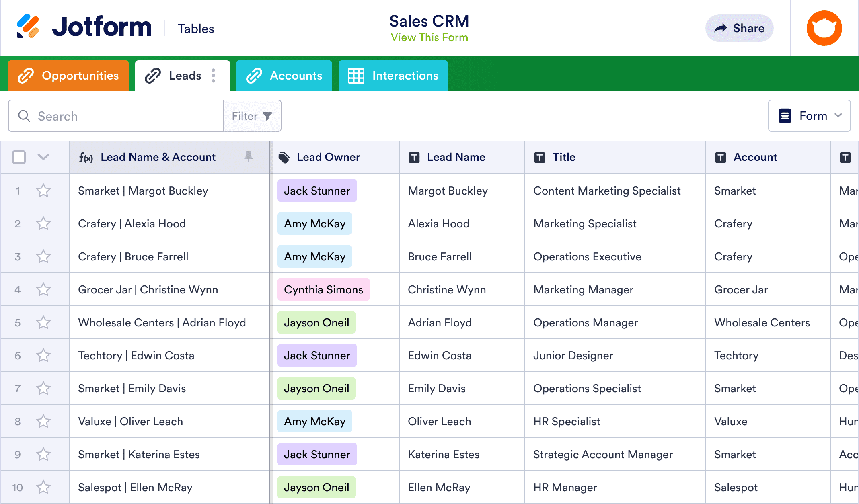Open Leads tab three-dot options menu
The height and width of the screenshot is (504, 859).
click(x=214, y=76)
